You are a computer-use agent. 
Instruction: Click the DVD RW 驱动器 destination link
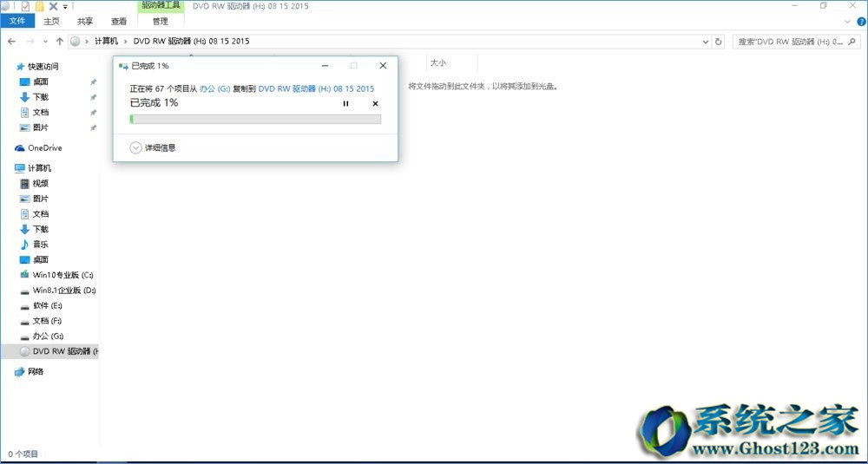pos(317,88)
